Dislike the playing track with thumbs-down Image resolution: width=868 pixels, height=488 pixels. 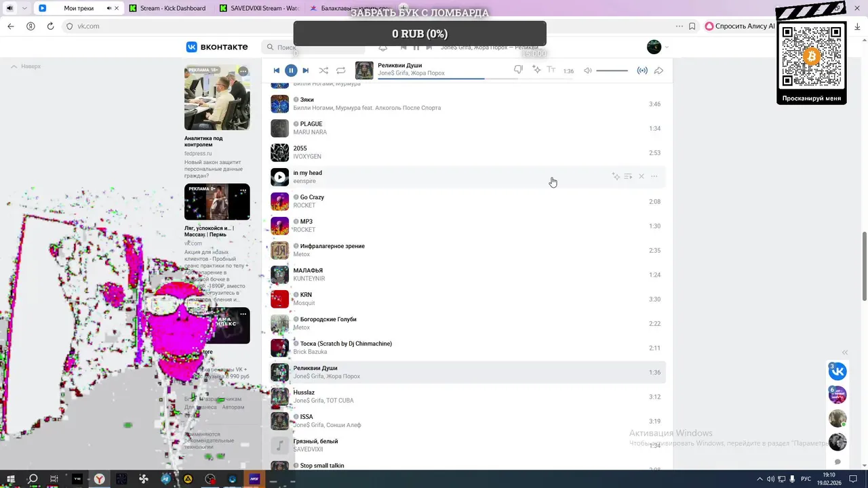(518, 70)
